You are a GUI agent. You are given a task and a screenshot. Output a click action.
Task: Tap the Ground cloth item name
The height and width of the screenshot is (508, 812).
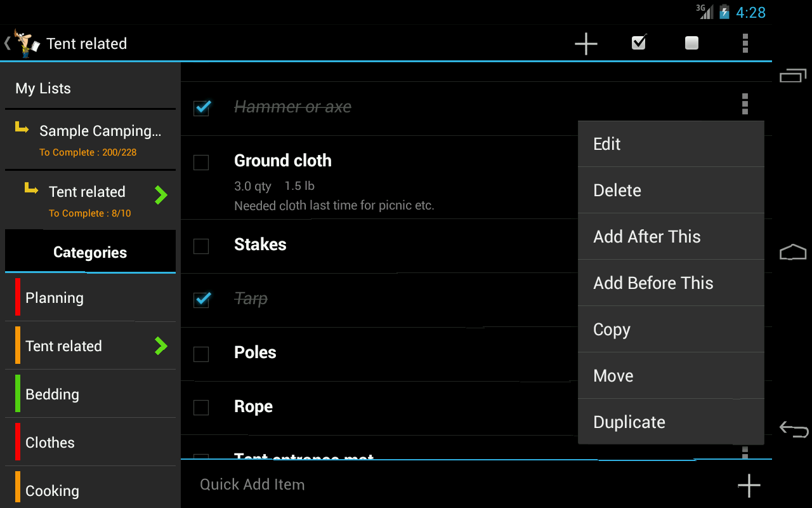coord(283,161)
